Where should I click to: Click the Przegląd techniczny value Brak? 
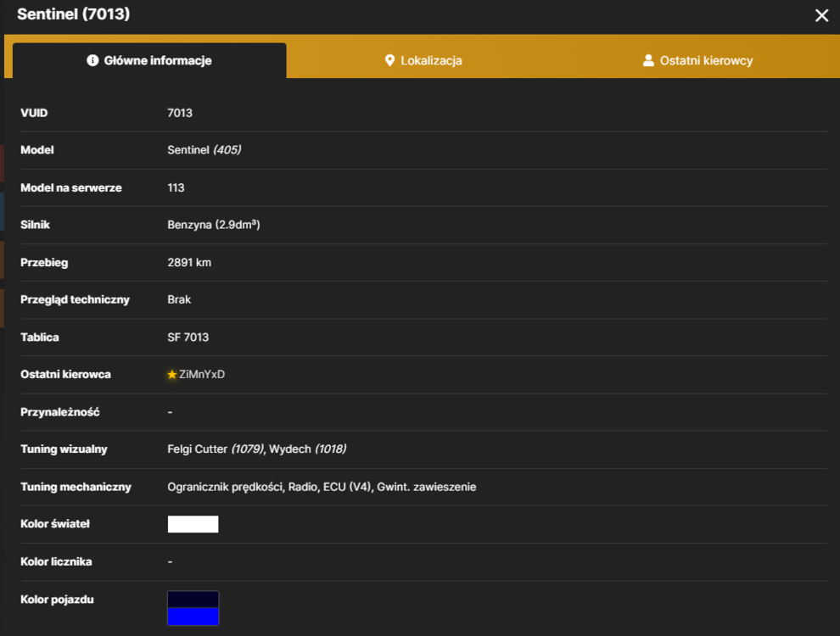[179, 300]
